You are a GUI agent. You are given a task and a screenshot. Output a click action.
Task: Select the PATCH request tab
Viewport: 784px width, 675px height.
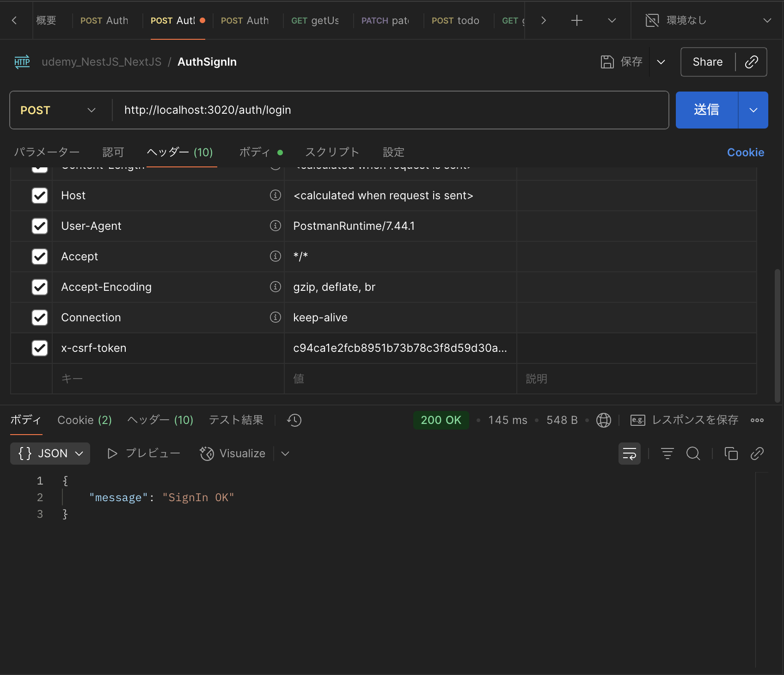coord(386,20)
